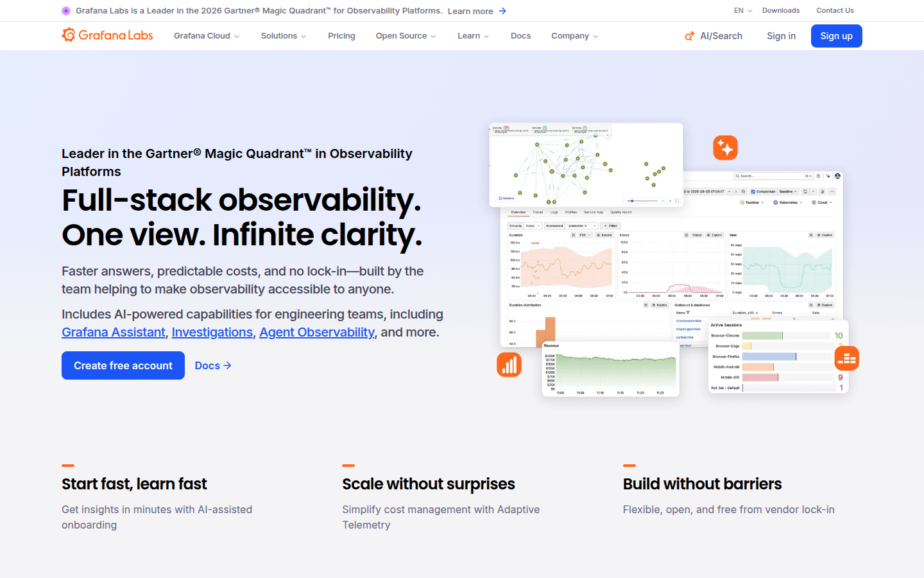924x578 pixels.
Task: Click the service map zoom-out minus icon
Action: coord(663,201)
